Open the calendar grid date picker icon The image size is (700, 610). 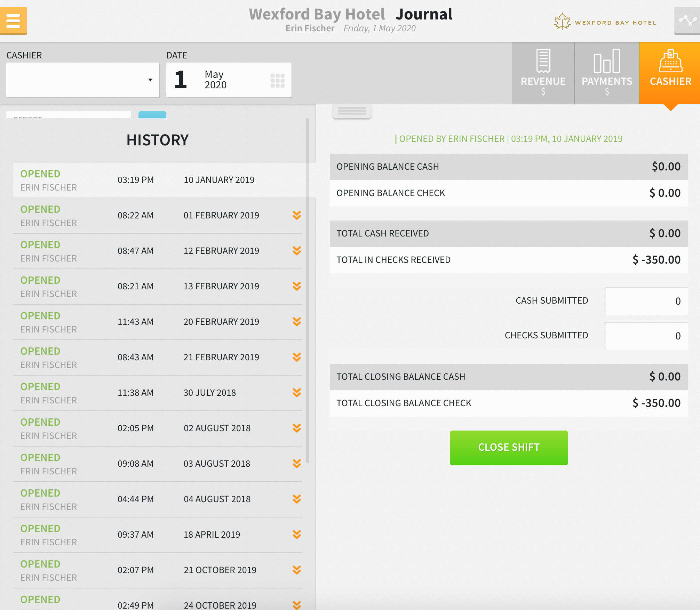coord(277,80)
